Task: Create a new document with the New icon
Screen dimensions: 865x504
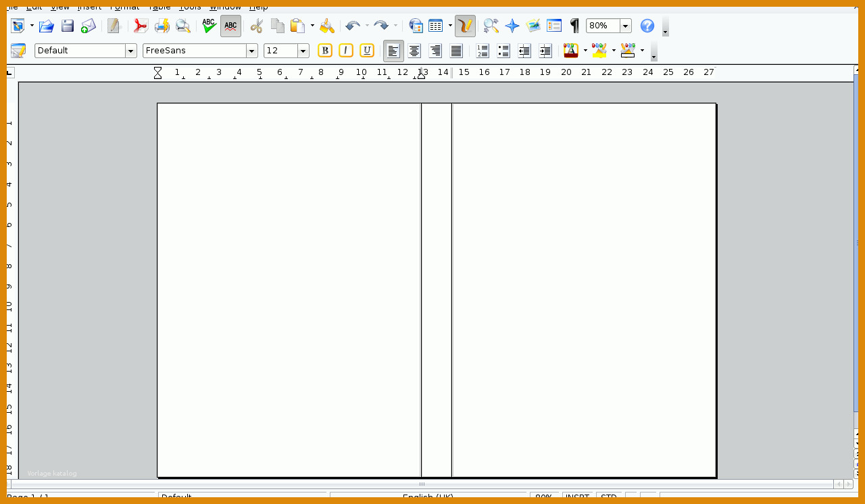Action: [18, 26]
